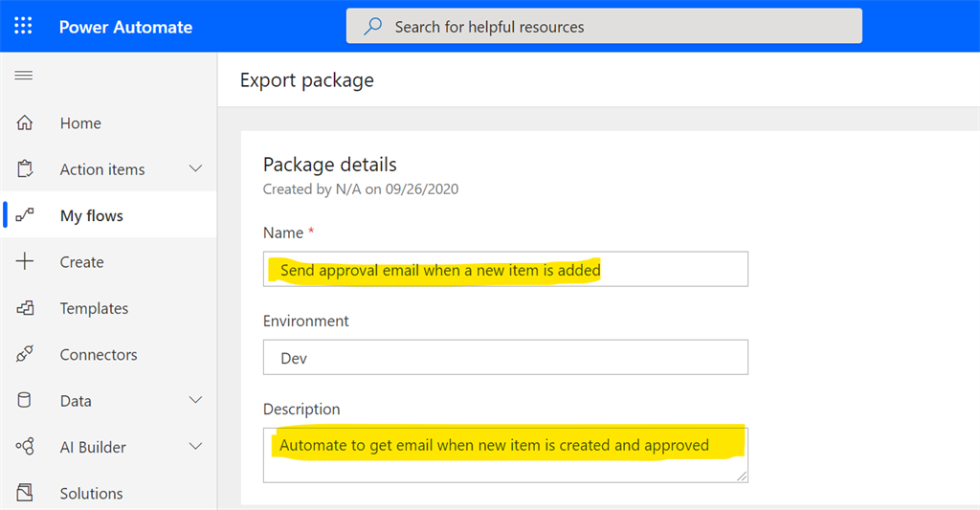Click the Power Automate title link
The image size is (980, 510).
(x=125, y=27)
